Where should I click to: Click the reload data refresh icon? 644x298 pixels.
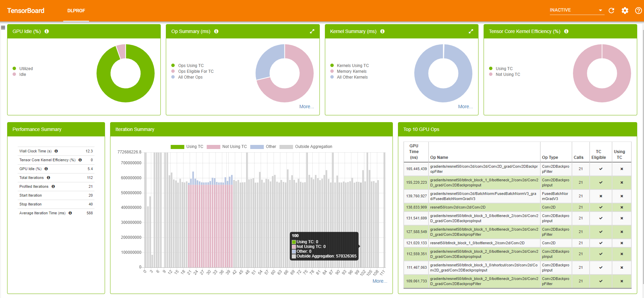tap(611, 11)
